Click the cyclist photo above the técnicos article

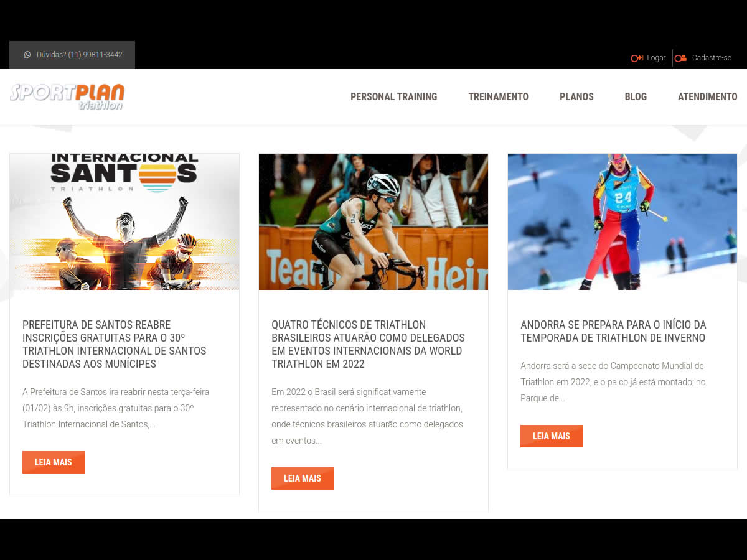pyautogui.click(x=374, y=222)
